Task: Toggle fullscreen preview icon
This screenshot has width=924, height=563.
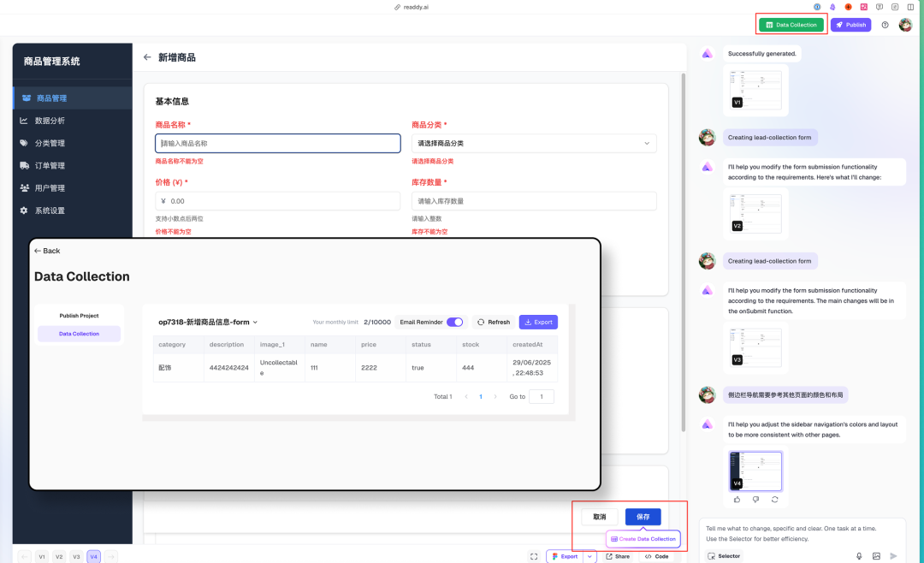Action: [533, 556]
